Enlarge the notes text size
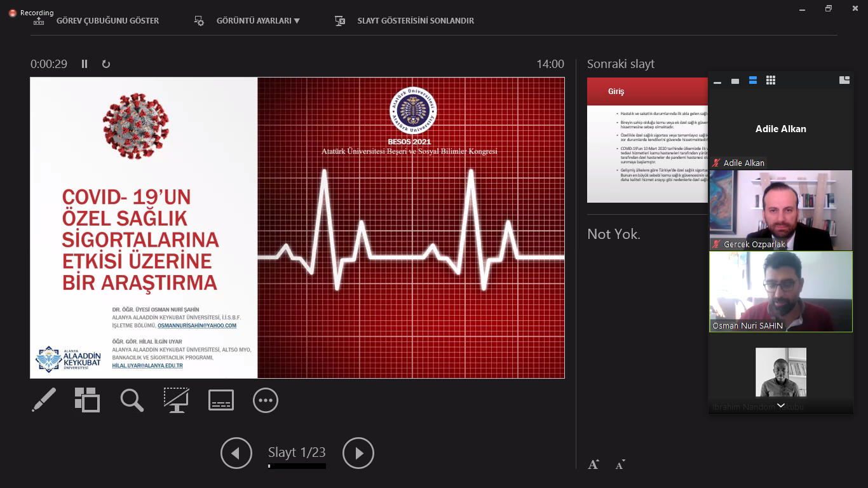The height and width of the screenshot is (488, 868). coord(593,464)
